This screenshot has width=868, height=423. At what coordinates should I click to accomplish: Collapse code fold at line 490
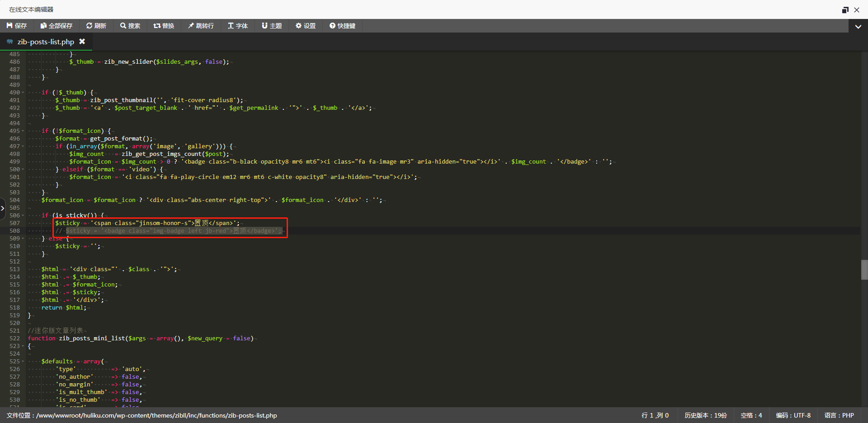tap(23, 93)
